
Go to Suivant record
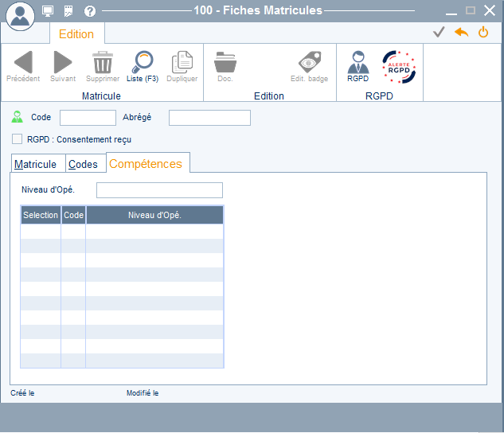(x=63, y=67)
